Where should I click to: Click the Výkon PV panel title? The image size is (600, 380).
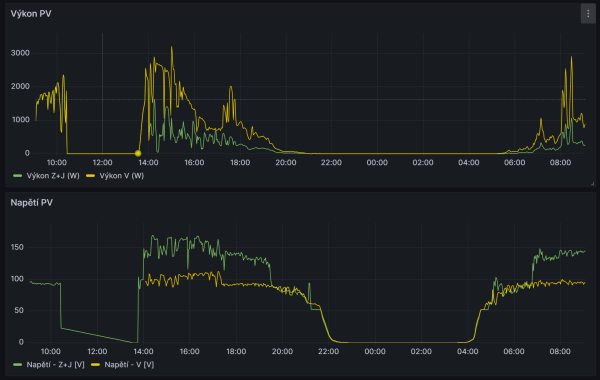31,14
